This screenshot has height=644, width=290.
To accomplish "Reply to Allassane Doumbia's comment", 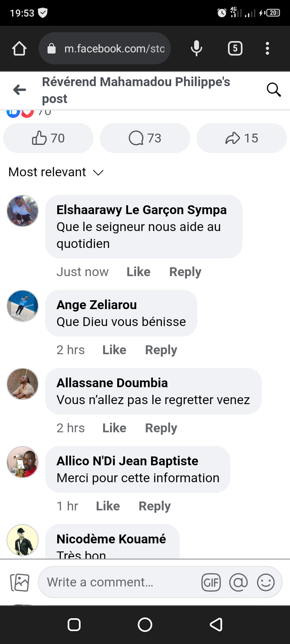I will click(161, 428).
